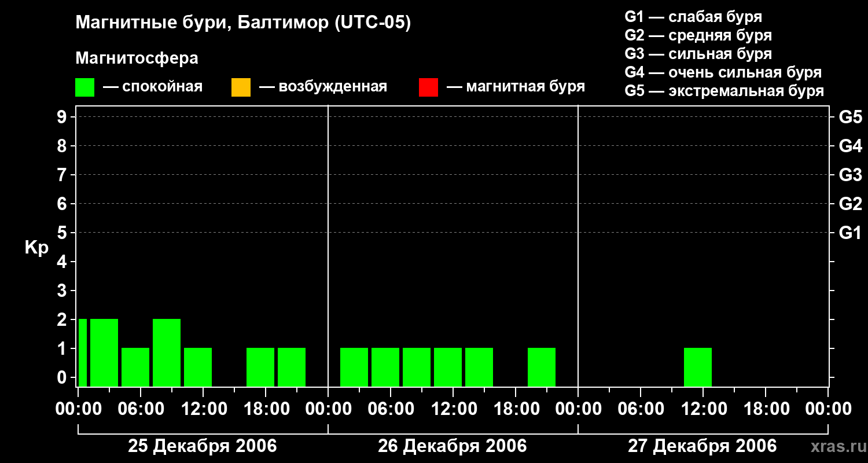The height and width of the screenshot is (463, 868).
Task: Click the G1 label on right axis
Action: [x=851, y=233]
